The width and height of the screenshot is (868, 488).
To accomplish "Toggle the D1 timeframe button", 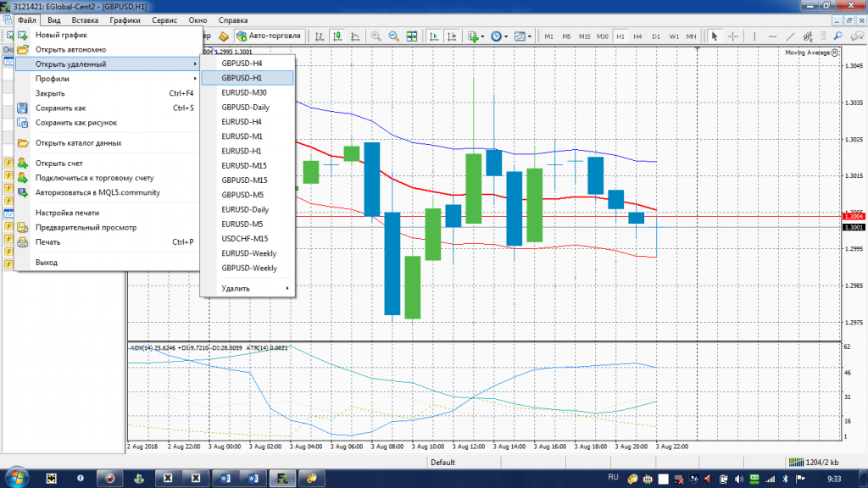I will pyautogui.click(x=656, y=36).
